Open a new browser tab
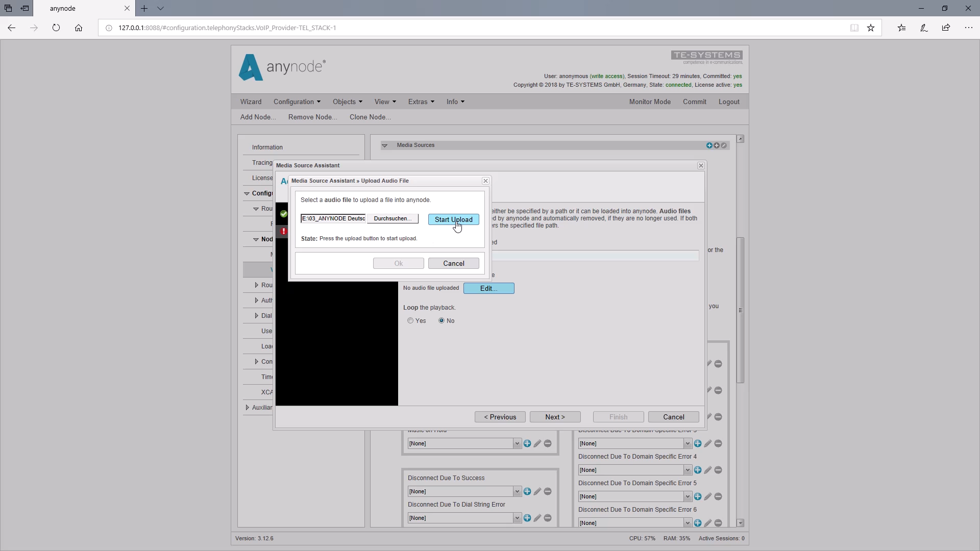 (x=144, y=8)
